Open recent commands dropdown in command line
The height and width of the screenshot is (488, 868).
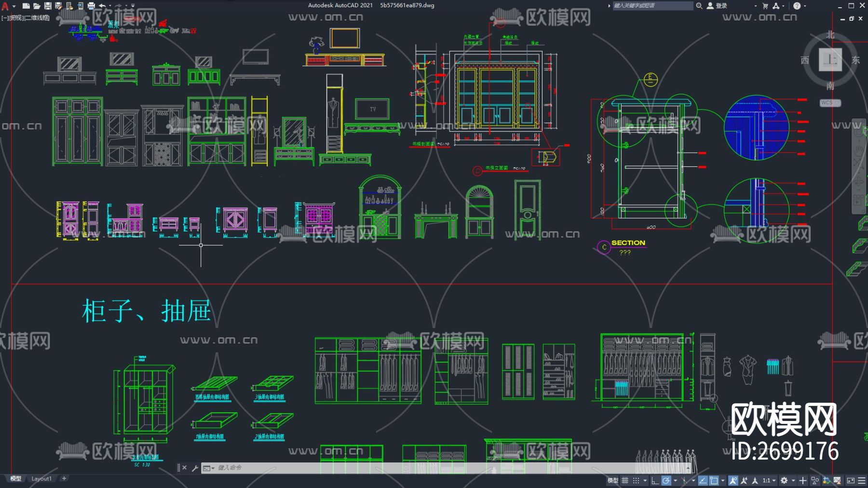(208, 468)
